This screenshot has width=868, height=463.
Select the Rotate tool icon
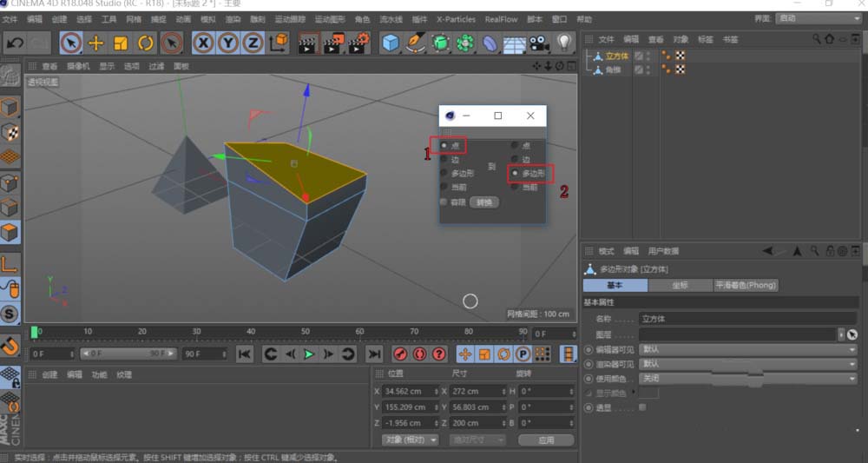pyautogui.click(x=145, y=43)
